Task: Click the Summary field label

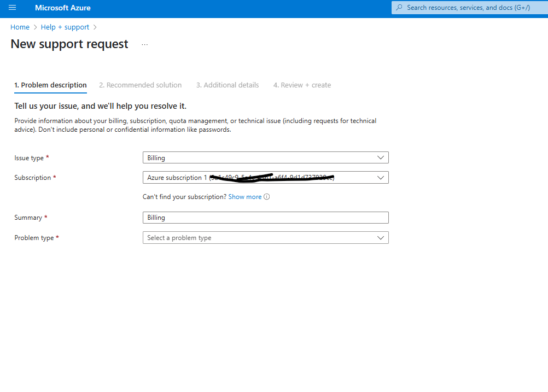Action: [28, 218]
